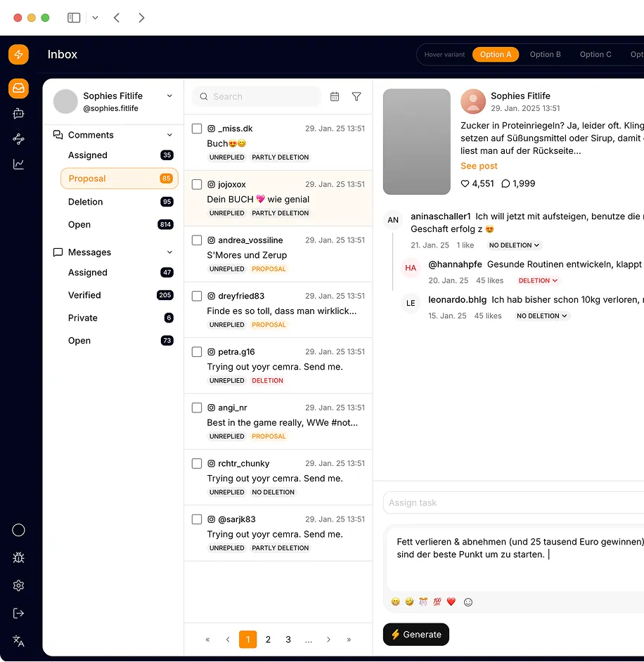644x662 pixels.
Task: Expand the Sophies Fitlife account dropdown
Action: pyautogui.click(x=169, y=96)
